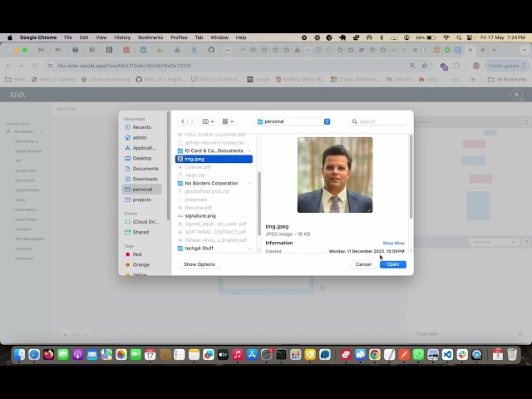Open Firefox from the Dock
Viewport: 532px width, 399px height.
(48, 355)
